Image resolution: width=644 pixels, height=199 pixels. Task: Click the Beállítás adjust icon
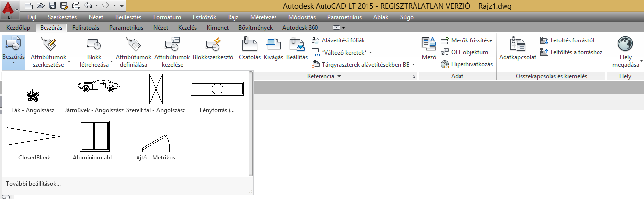[x=297, y=44]
